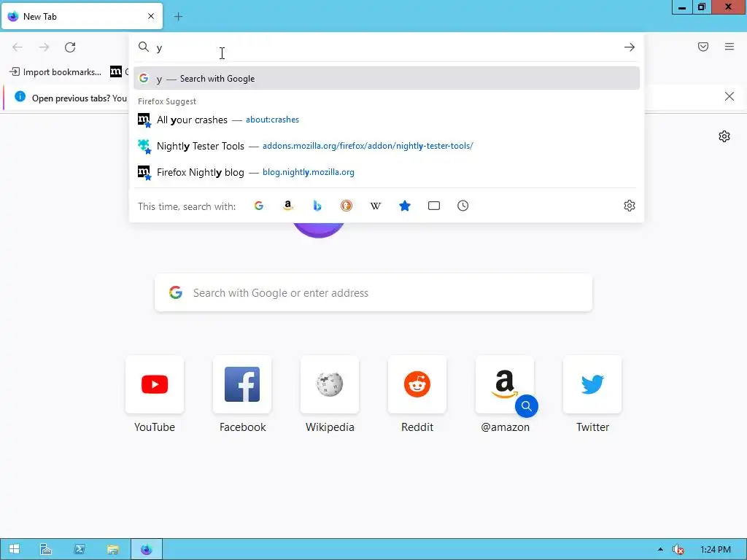Screen dimensions: 747x560
Task: Search this time with DuckDuckGo icon
Action: (347, 206)
